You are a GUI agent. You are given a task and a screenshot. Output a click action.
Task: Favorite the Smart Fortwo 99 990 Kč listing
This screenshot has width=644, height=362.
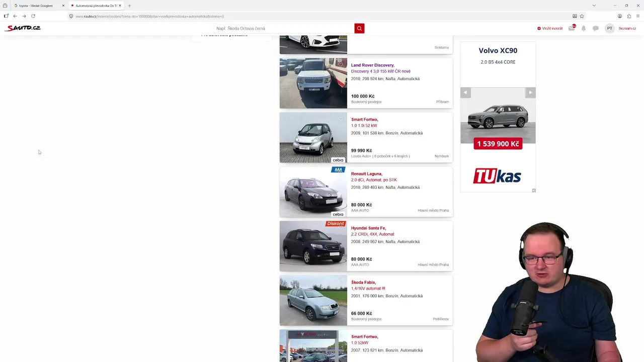point(341,119)
